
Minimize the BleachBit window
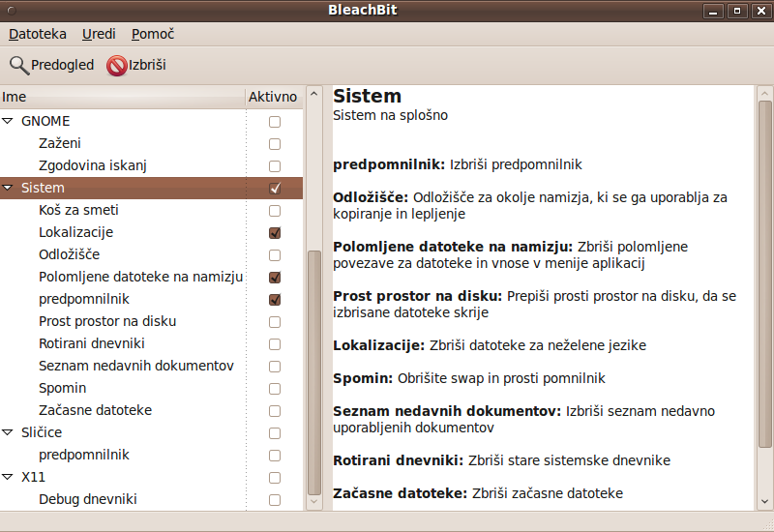coord(713,11)
